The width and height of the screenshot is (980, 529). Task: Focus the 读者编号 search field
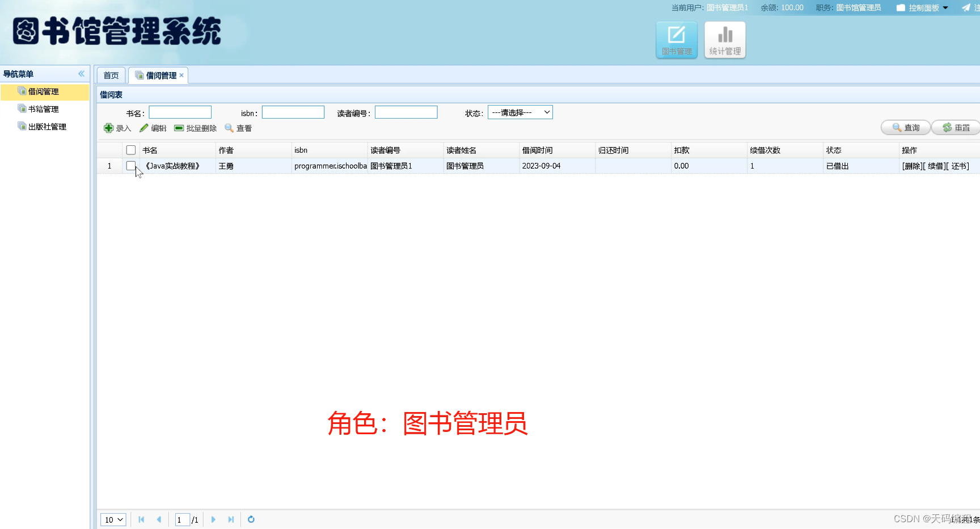coord(406,112)
